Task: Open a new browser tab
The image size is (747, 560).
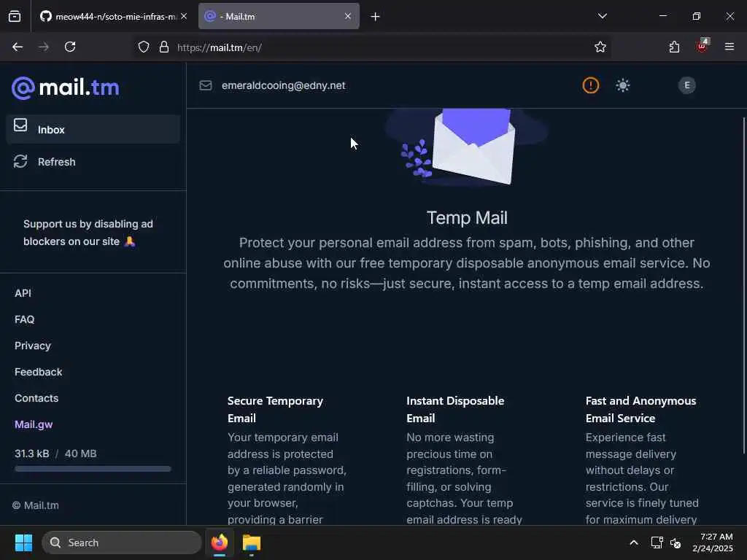Action: [x=376, y=17]
